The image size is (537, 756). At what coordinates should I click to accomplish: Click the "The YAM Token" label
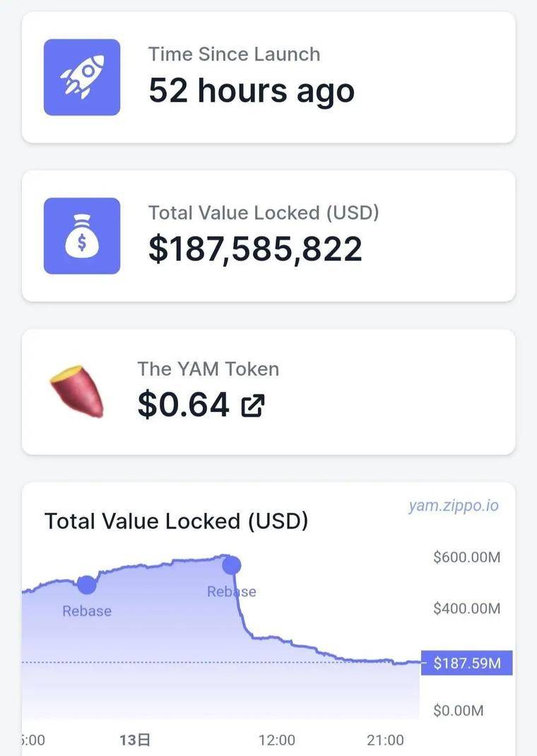208,369
